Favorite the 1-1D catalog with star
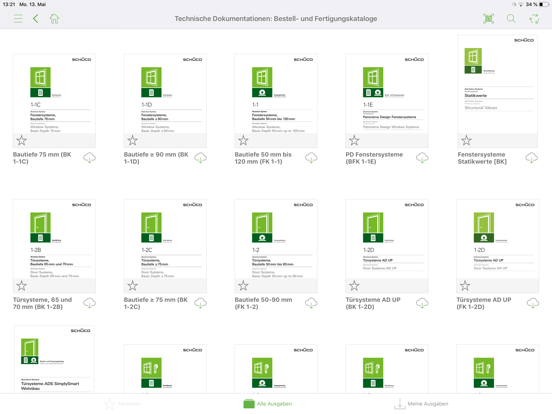This screenshot has height=414, width=552. [x=132, y=140]
